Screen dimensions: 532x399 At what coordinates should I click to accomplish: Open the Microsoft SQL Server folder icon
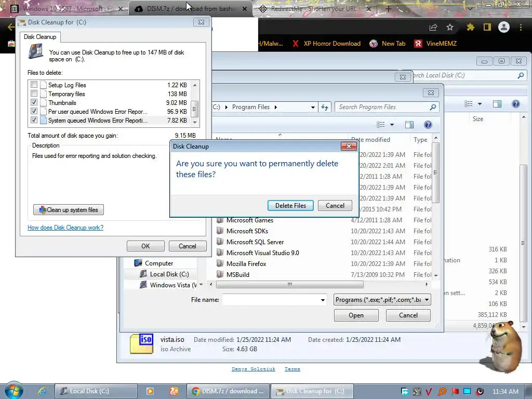pos(220,242)
